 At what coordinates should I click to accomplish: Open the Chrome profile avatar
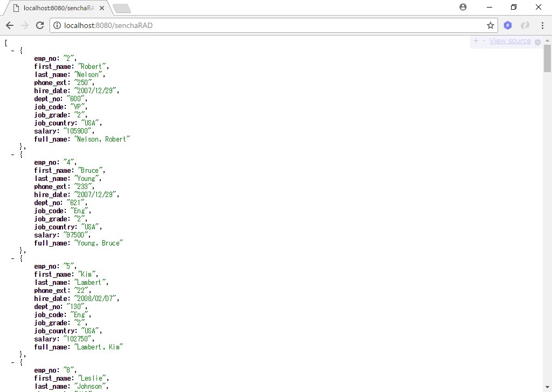(464, 7)
